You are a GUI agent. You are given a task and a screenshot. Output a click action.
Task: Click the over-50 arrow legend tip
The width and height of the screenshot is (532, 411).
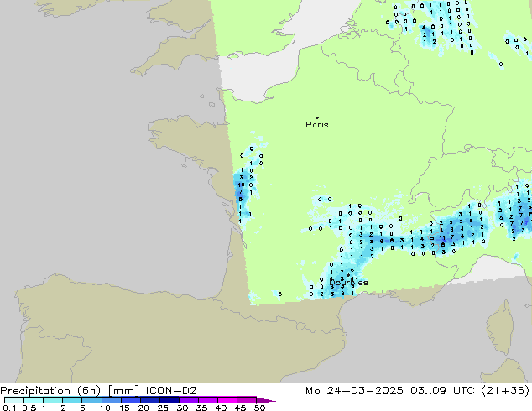click(266, 400)
